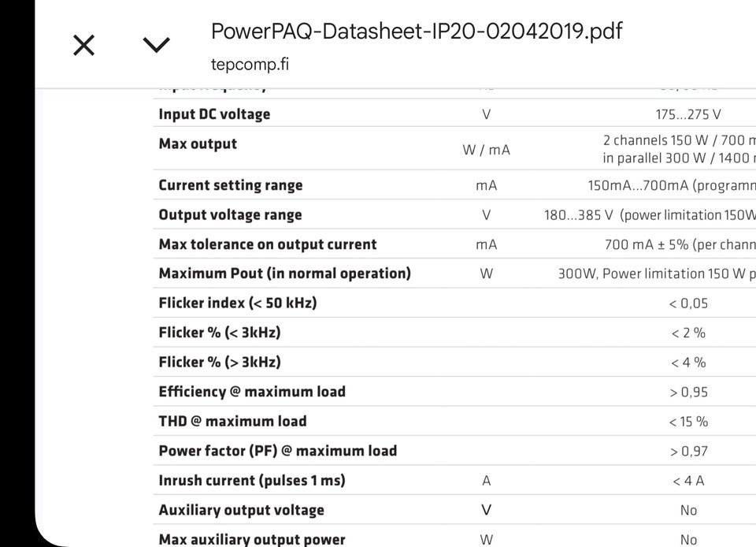This screenshot has width=756, height=547.
Task: Select 'W' unit in Maximum Pout row
Action: [x=486, y=274]
